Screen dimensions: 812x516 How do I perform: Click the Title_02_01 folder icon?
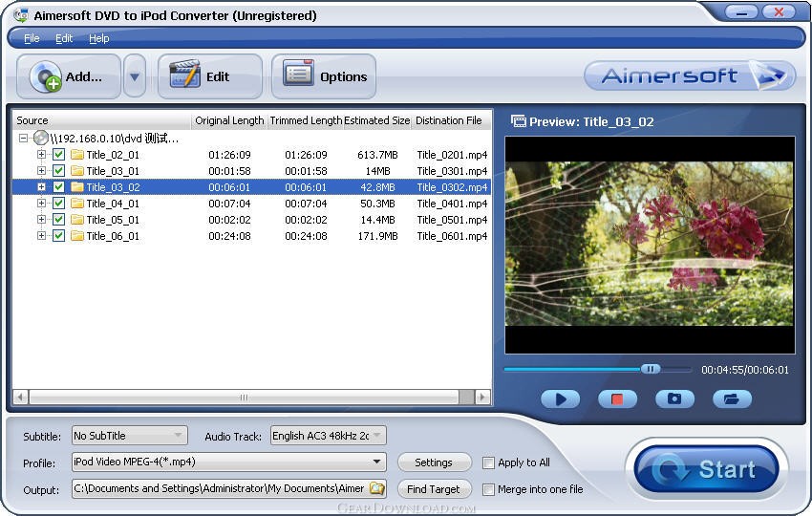pyautogui.click(x=77, y=155)
